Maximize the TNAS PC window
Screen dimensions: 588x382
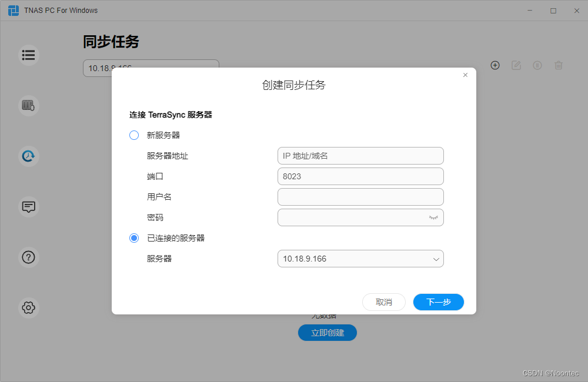click(553, 11)
